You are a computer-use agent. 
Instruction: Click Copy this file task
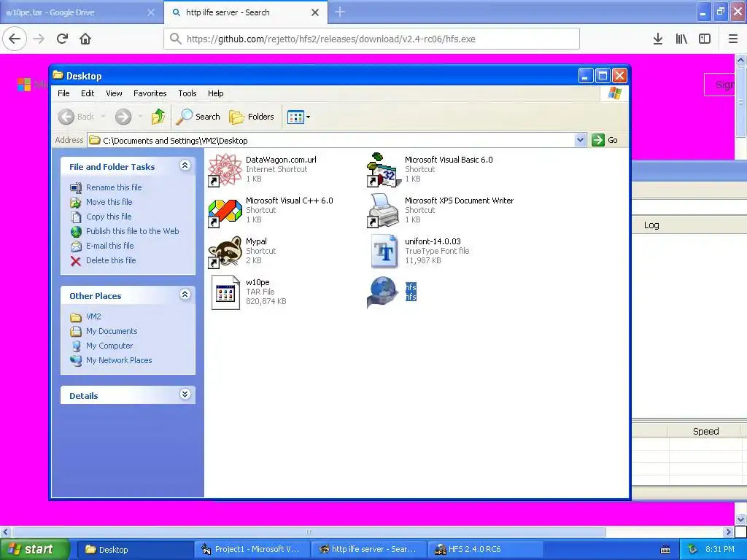pos(109,217)
